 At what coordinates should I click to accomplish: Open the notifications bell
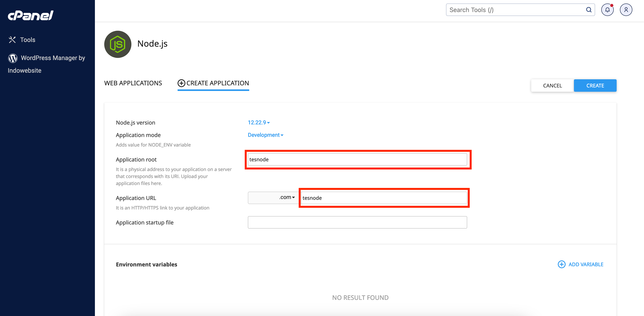607,10
